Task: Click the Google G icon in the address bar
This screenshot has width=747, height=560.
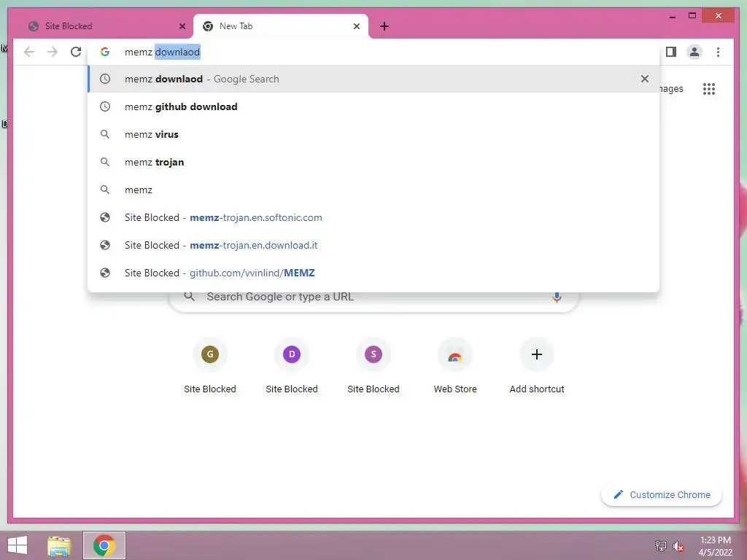Action: tap(105, 52)
